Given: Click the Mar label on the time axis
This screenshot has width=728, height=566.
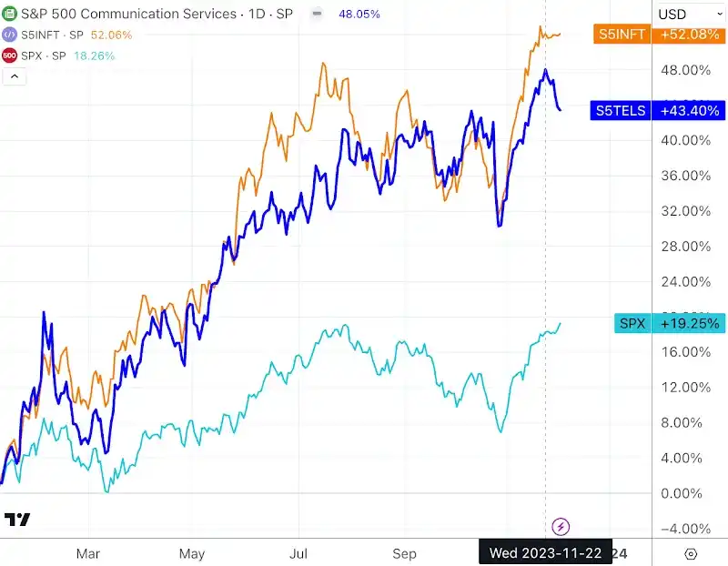Looking at the screenshot, I should click(87, 553).
